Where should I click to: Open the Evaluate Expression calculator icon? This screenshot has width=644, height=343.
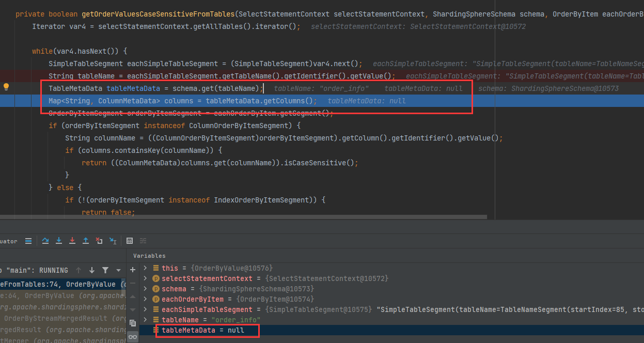coord(129,241)
